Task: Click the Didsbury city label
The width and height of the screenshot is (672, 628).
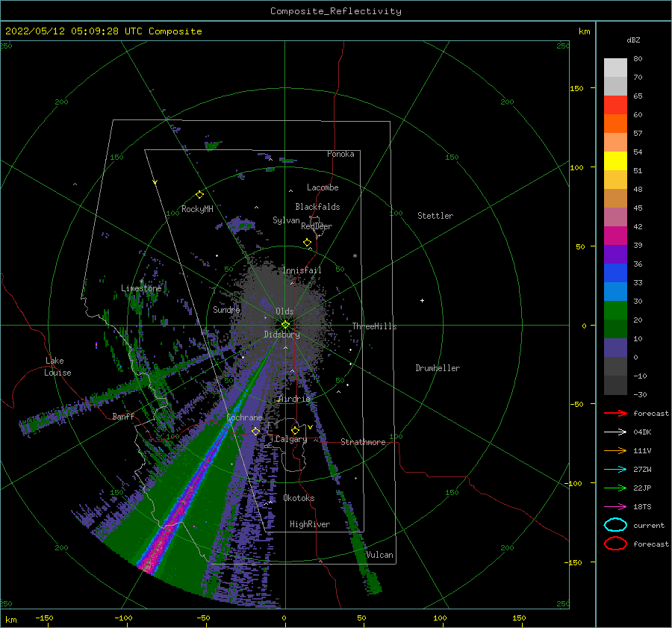Action: pyautogui.click(x=282, y=335)
